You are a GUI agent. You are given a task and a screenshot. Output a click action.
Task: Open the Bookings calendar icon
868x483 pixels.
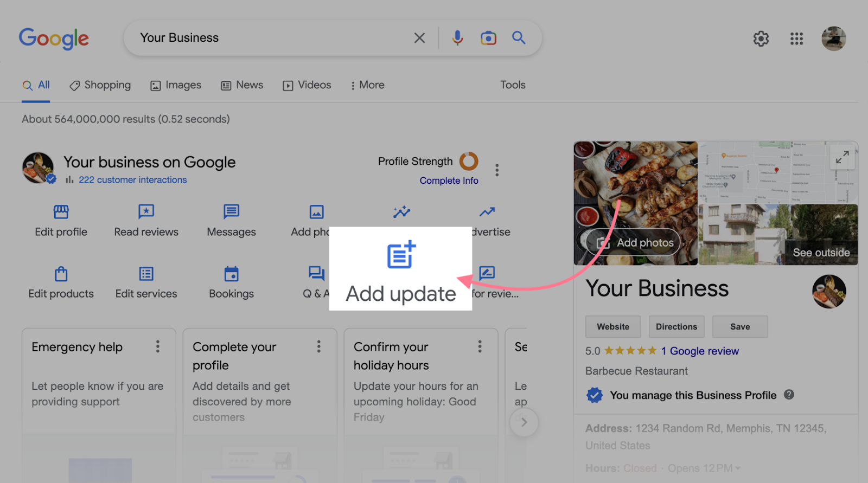click(232, 274)
